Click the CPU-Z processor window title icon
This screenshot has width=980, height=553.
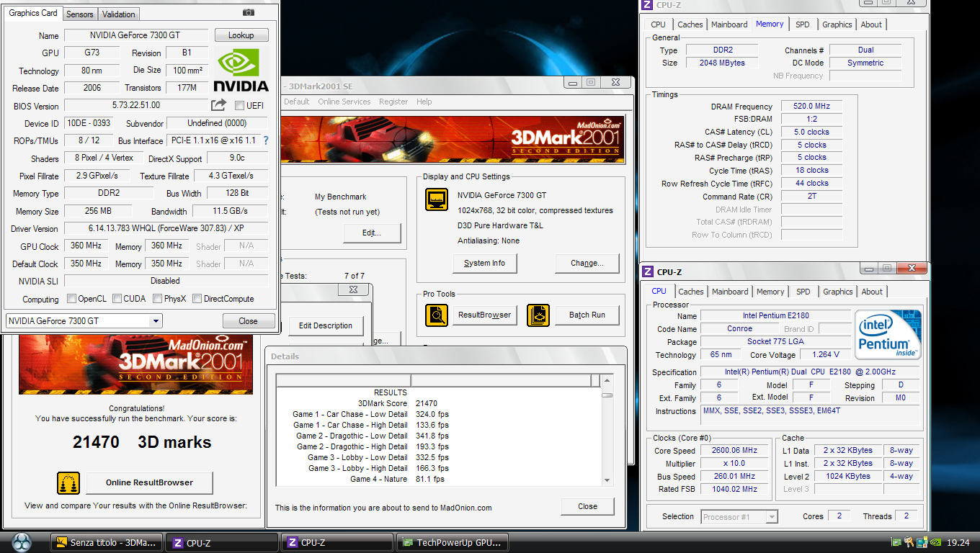coord(647,271)
